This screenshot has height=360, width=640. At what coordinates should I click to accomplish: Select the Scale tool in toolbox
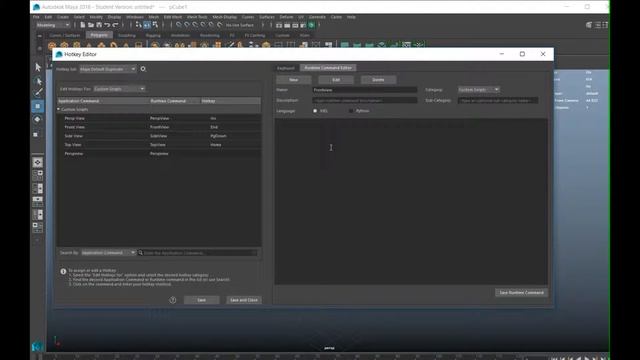(x=36, y=134)
